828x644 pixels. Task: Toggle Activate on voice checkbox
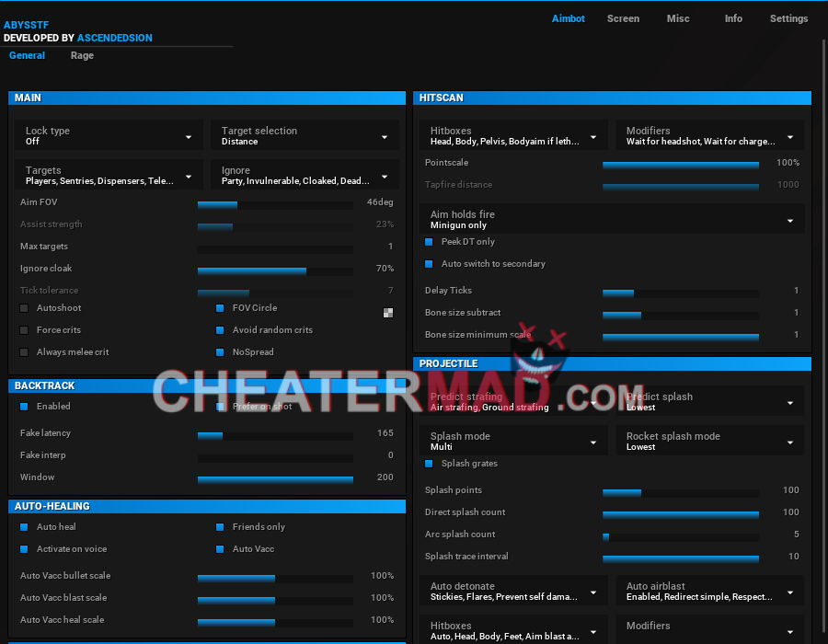(24, 549)
